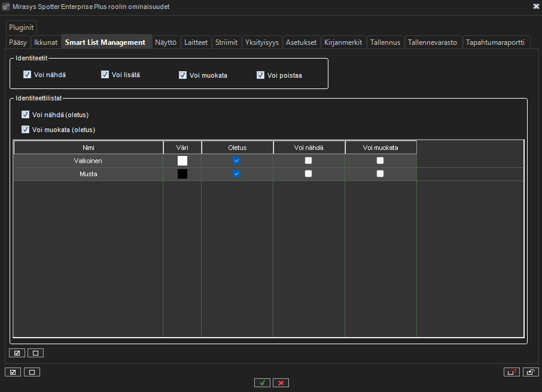Toggle Voi muokata (oletus) checkbox
Screen dimensions: 542x392
[25, 130]
